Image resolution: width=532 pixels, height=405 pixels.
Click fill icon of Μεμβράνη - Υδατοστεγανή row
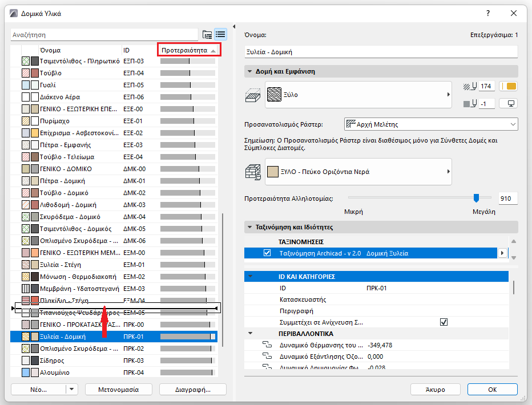pos(26,289)
